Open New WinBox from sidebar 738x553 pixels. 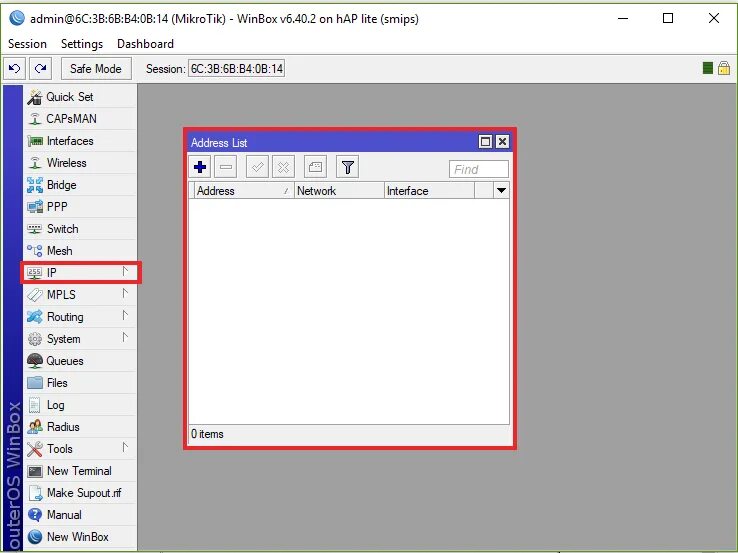[x=80, y=537]
